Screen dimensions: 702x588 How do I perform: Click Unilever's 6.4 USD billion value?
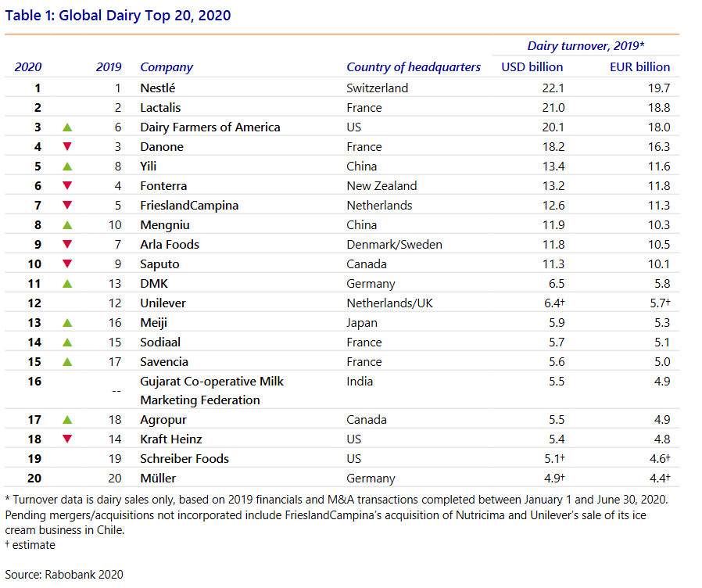point(551,303)
